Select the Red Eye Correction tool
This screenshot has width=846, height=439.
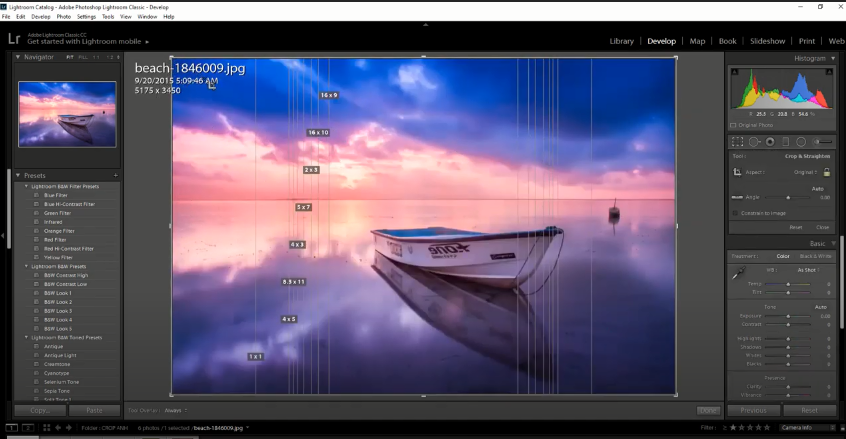770,141
